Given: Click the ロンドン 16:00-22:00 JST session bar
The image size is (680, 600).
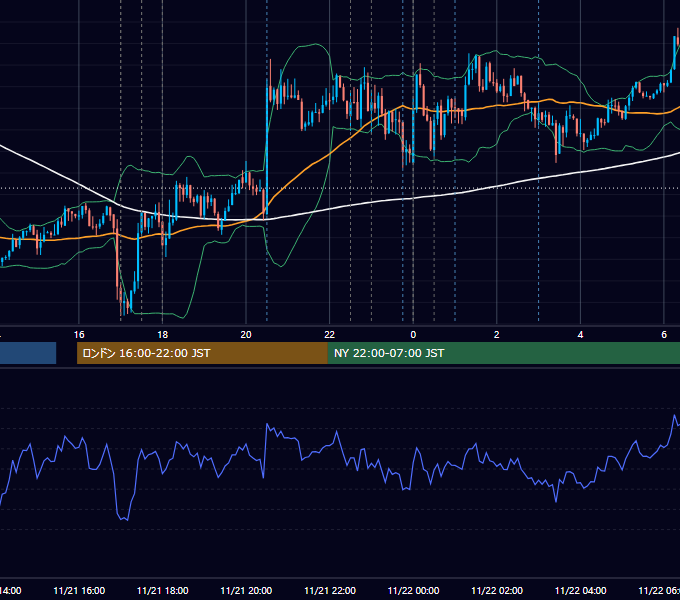Looking at the screenshot, I should point(202,353).
